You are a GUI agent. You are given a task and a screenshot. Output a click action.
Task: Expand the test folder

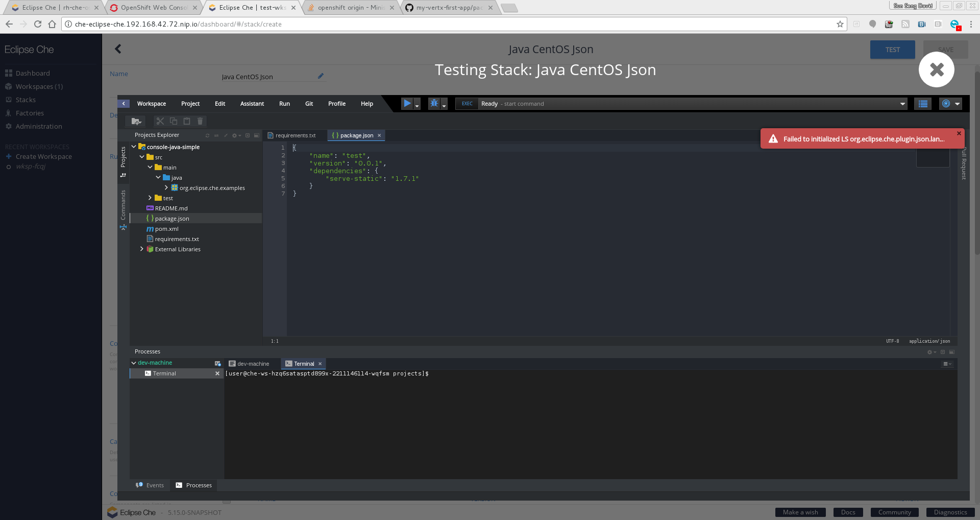click(150, 198)
